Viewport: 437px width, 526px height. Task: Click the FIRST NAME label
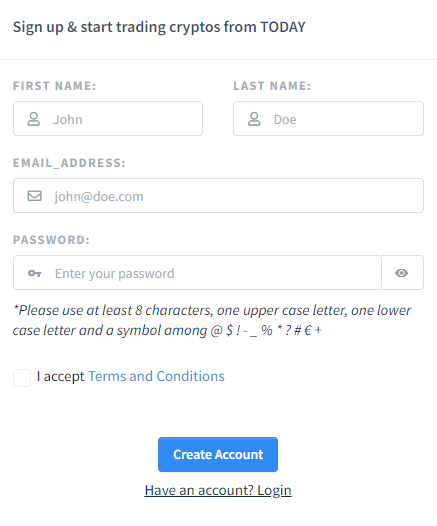[x=55, y=86]
